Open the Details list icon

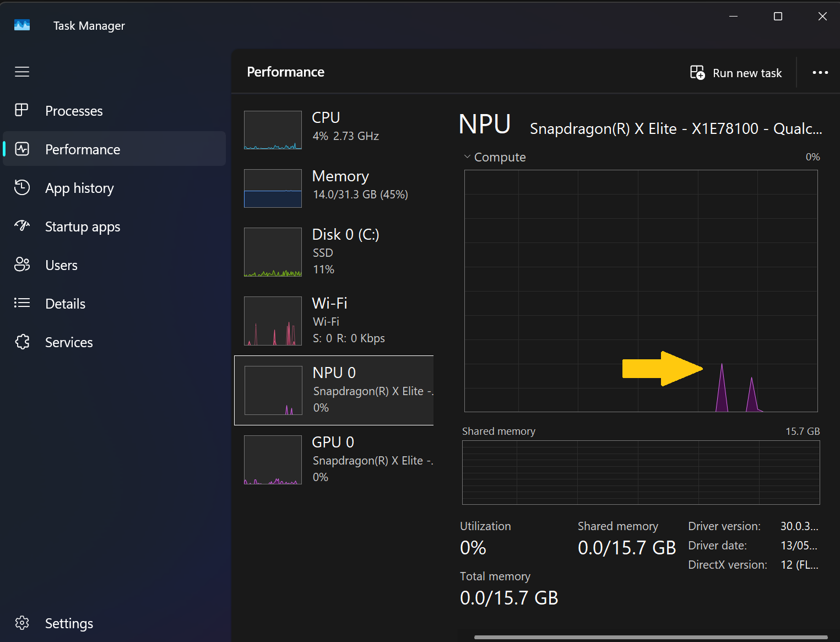tap(21, 303)
